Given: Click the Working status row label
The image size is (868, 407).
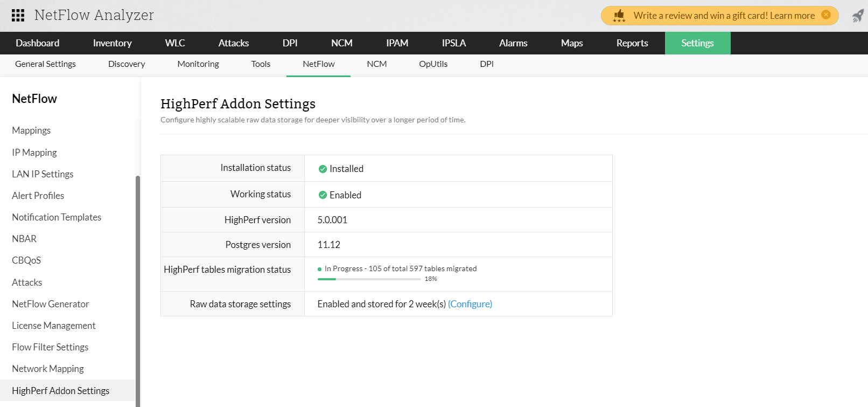Looking at the screenshot, I should pos(261,194).
